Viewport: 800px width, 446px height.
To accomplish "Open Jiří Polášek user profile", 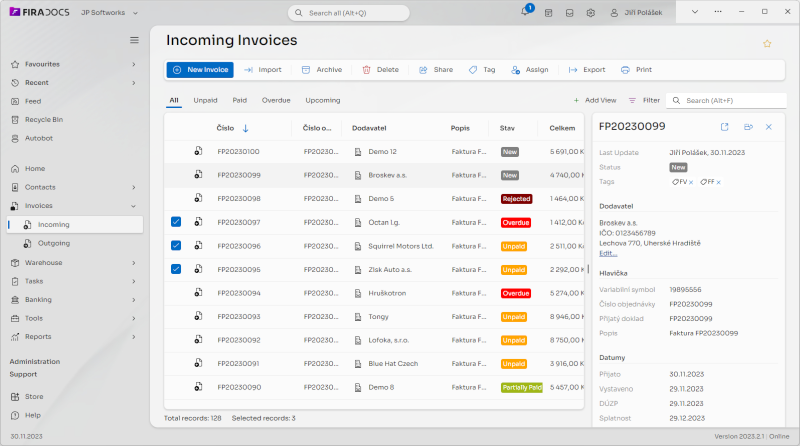I will (x=637, y=13).
